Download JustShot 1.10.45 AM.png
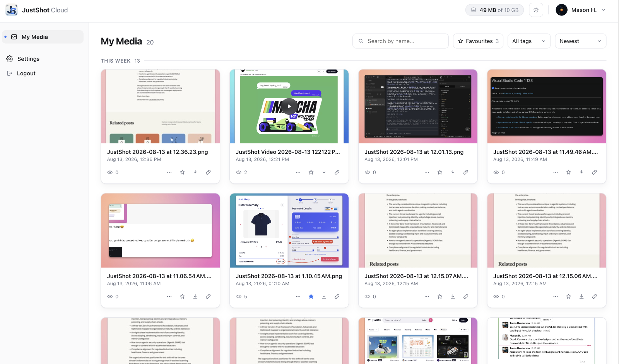The image size is (619, 364). [324, 296]
